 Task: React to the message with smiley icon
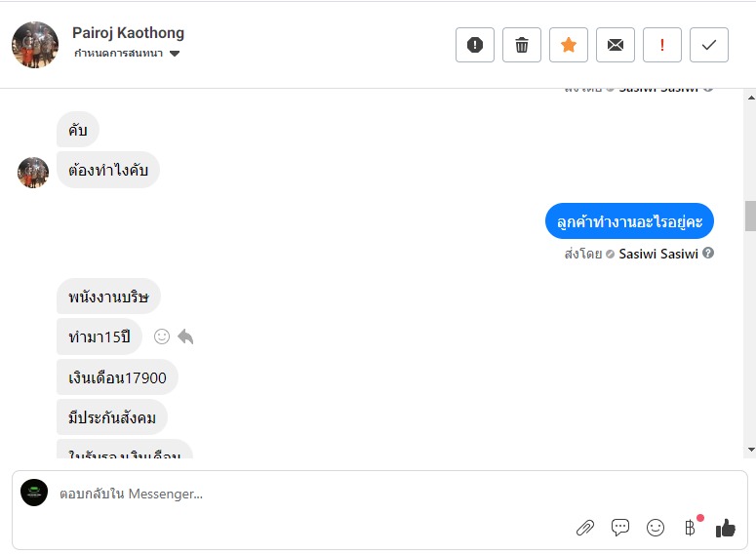coord(162,336)
